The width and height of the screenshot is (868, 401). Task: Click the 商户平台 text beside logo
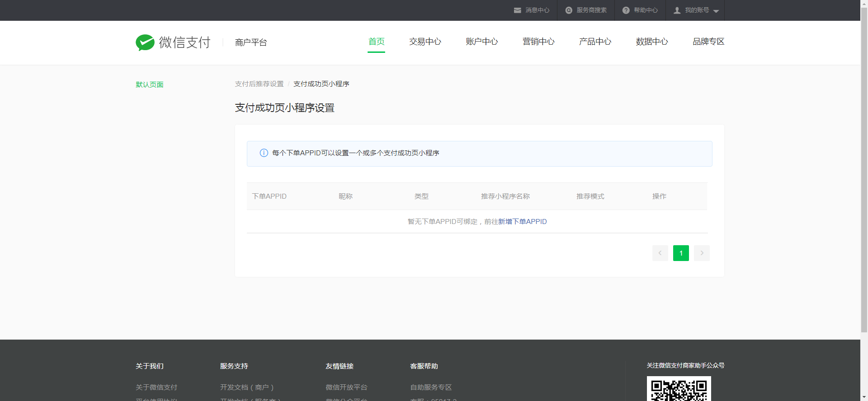click(251, 42)
